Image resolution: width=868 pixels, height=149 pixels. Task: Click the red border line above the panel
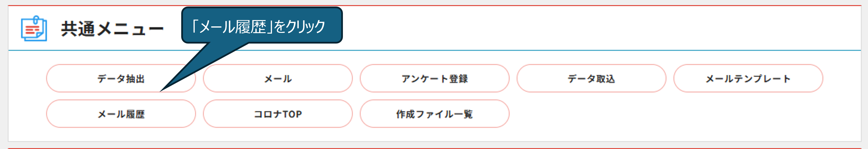tap(435, 5)
